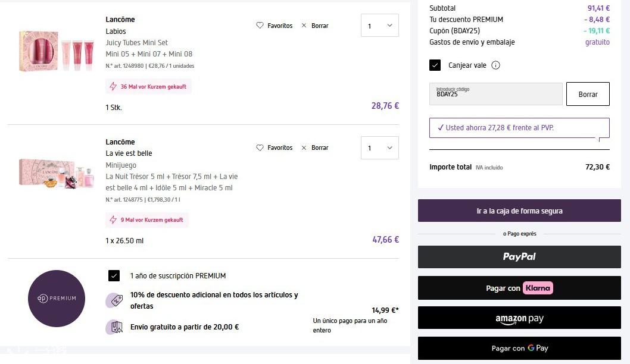Open Juicy Tubes Mini Set product thumbnail
Viewport: 630px width, 364px height.
[x=57, y=51]
